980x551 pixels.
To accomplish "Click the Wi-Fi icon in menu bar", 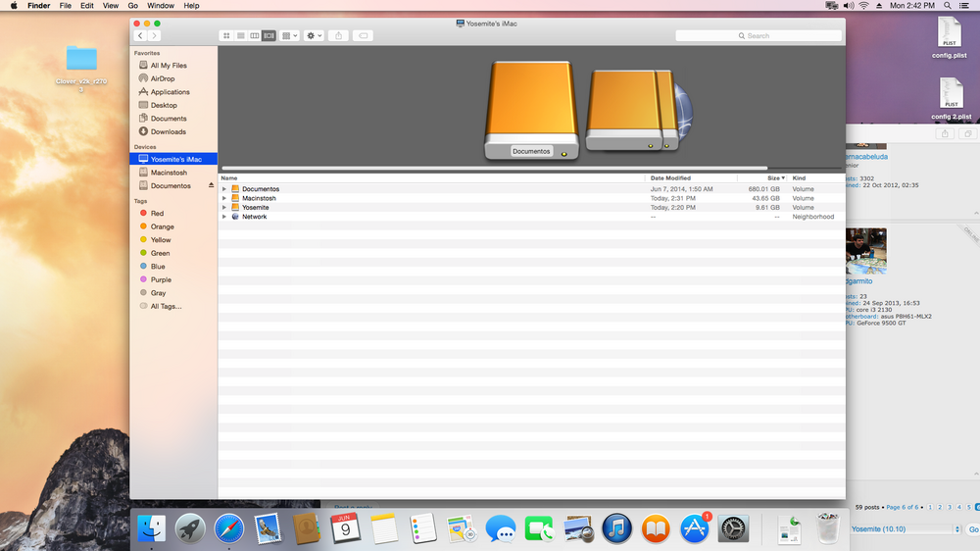I will pyautogui.click(x=863, y=6).
